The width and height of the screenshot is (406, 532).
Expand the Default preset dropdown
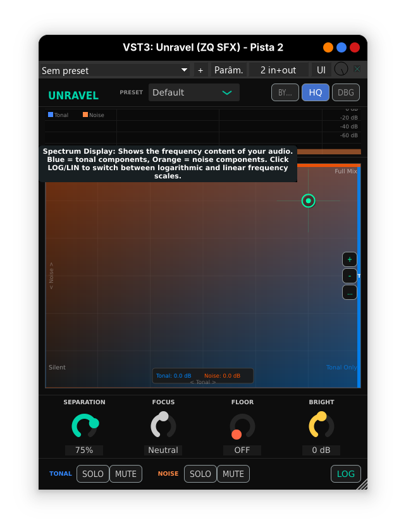(x=194, y=92)
